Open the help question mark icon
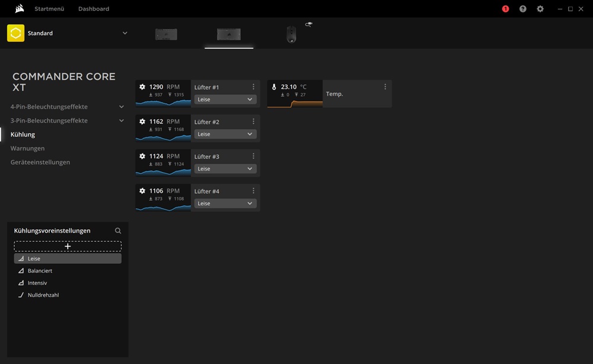This screenshot has height=364, width=593. point(522,9)
